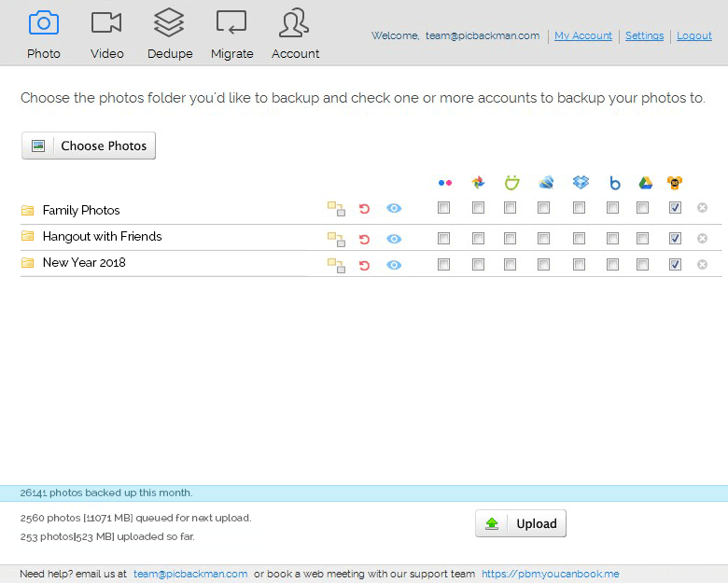This screenshot has height=583, width=728.
Task: Click the orange cubes service icon
Action: tap(675, 183)
